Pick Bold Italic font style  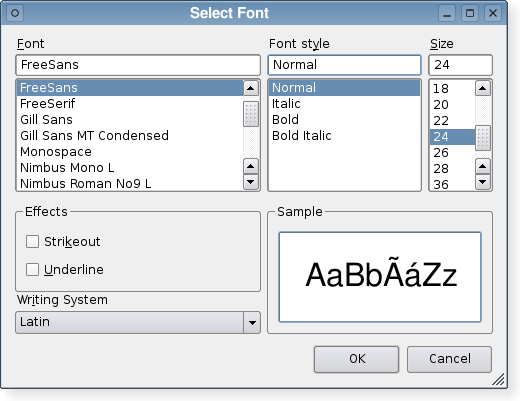pyautogui.click(x=345, y=136)
